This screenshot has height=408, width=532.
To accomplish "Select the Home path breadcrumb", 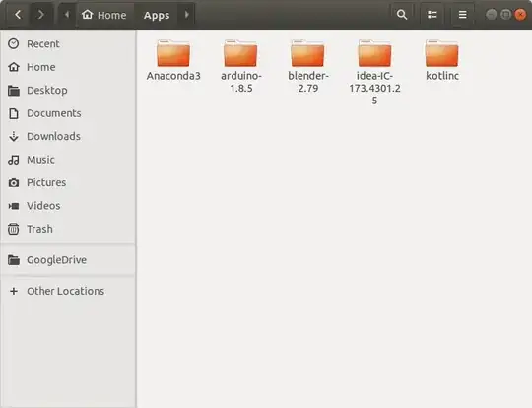I will (104, 15).
